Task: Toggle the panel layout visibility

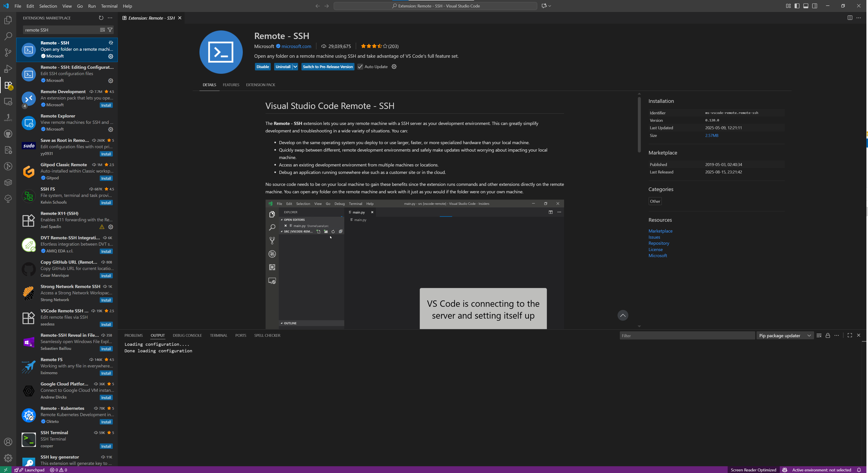Action: click(806, 6)
